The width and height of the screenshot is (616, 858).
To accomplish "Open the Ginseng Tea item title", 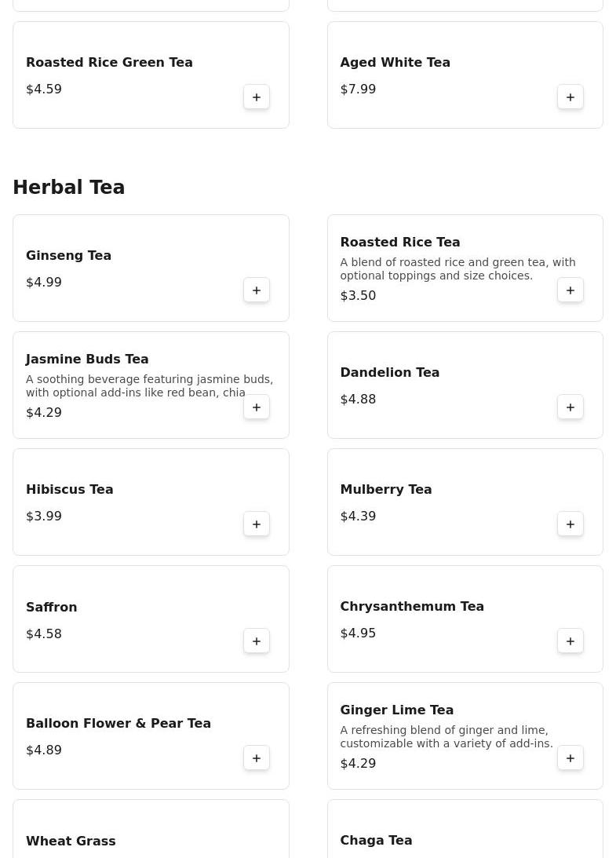I will point(68,256).
